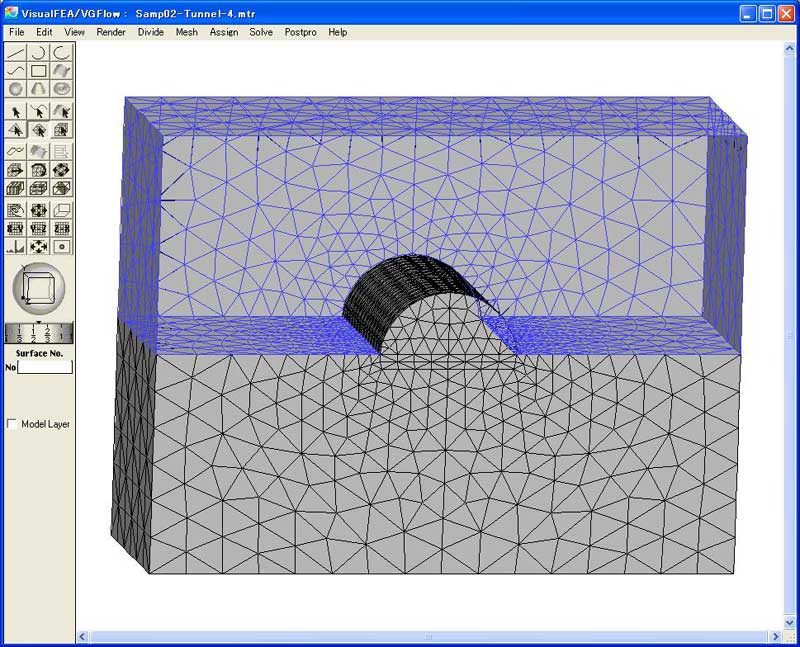Open the Assign menu
Viewport: 800px width, 647px height.
224,32
